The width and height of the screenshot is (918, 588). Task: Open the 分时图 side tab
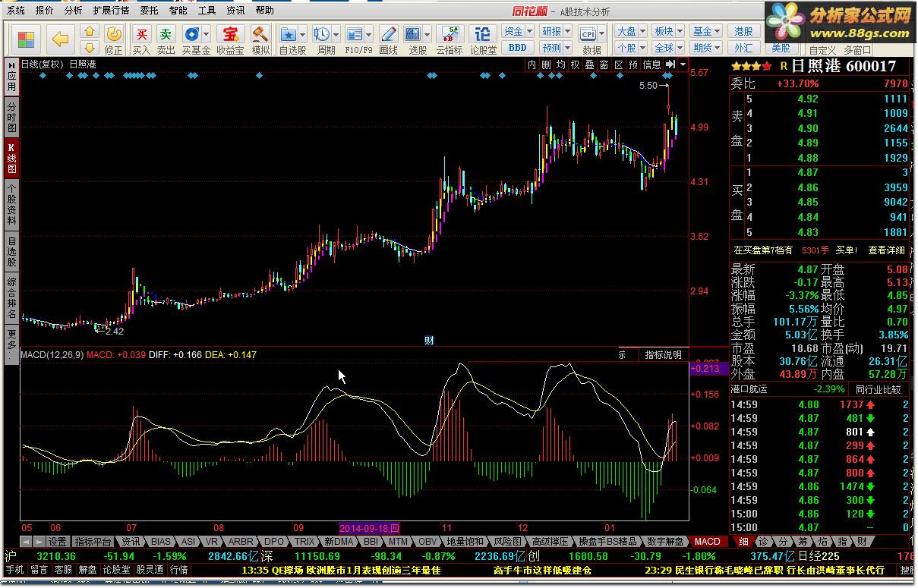tap(11, 118)
